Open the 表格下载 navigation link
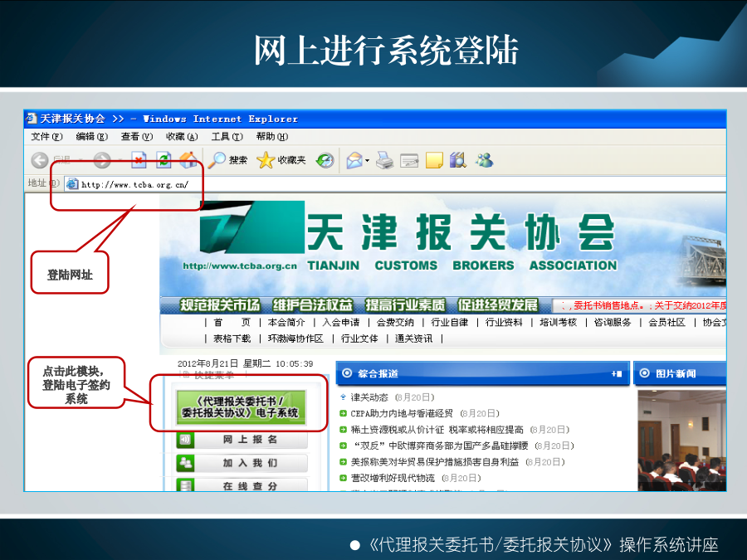The height and width of the screenshot is (560, 747). (232, 338)
